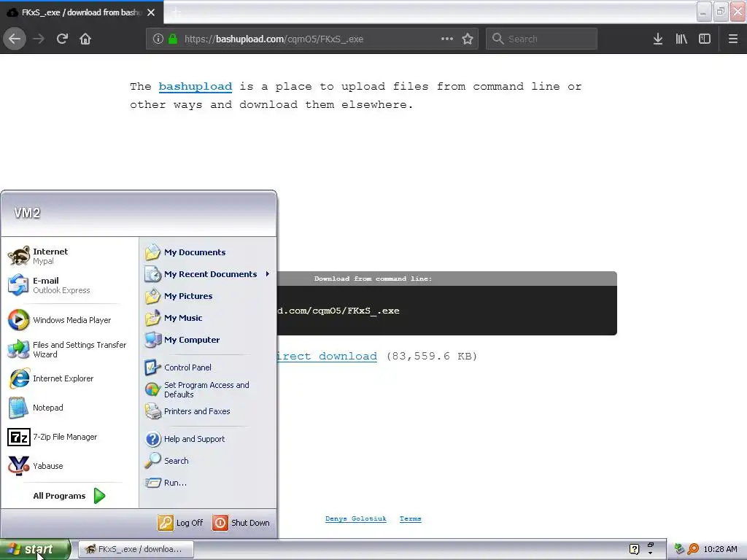Screen dimensions: 747x560
Task: Click the direct download link
Action: (327, 356)
